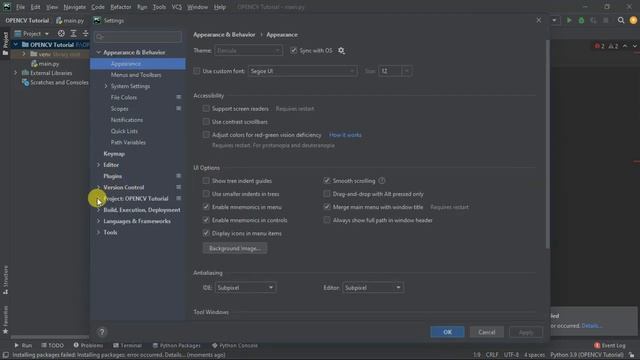Enable red-green vision deficiency color adjustment
Viewport: 640px width, 360px height.
[x=206, y=135]
